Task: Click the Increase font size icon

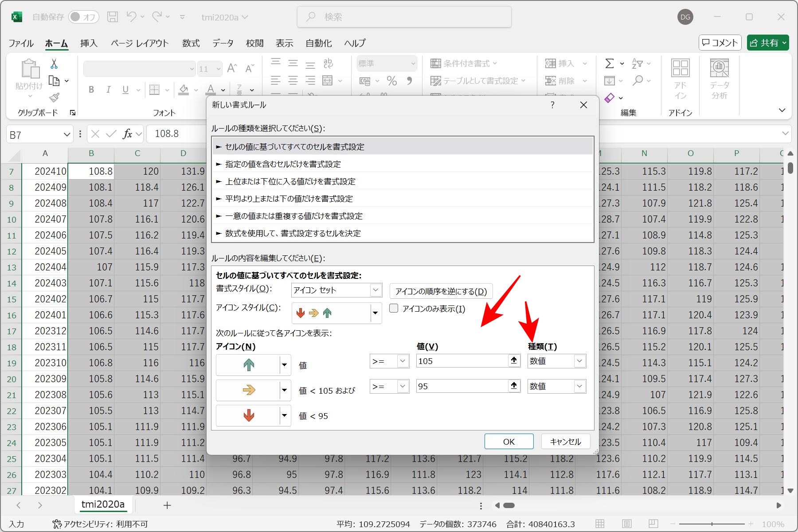Action: [x=232, y=68]
